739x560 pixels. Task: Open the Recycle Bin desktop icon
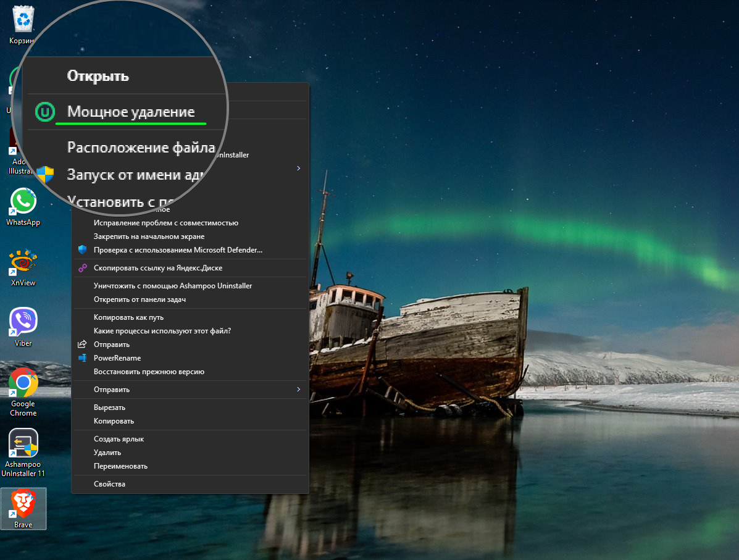coord(23,25)
